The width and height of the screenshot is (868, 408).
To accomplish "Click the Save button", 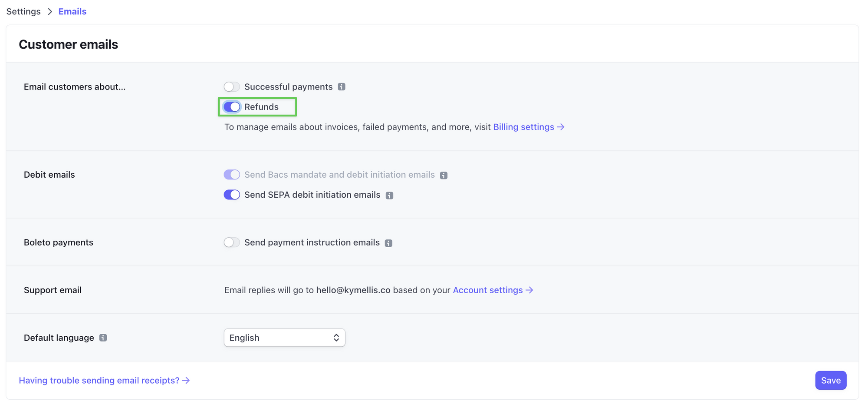I will [830, 381].
